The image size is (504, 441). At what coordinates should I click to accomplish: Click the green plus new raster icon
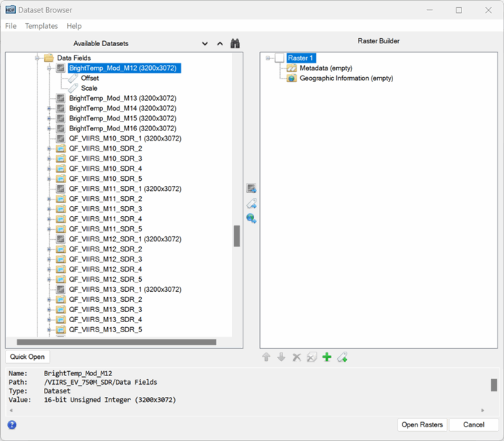[326, 357]
